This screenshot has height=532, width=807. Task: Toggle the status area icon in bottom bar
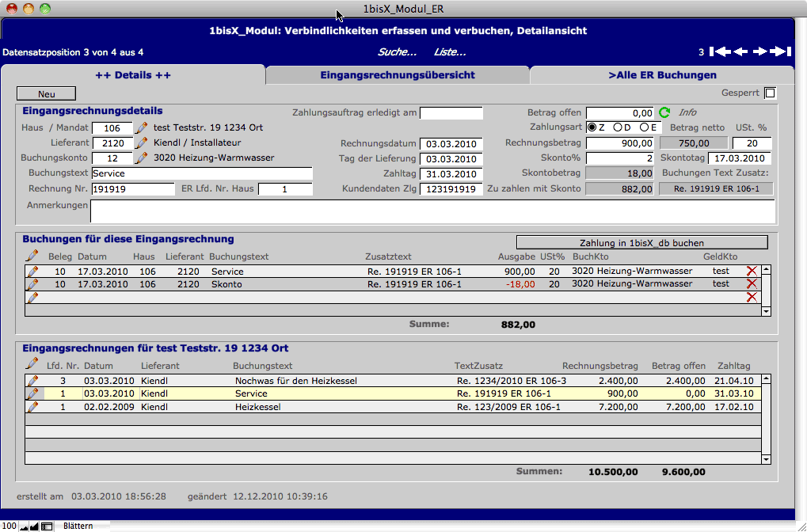47,526
